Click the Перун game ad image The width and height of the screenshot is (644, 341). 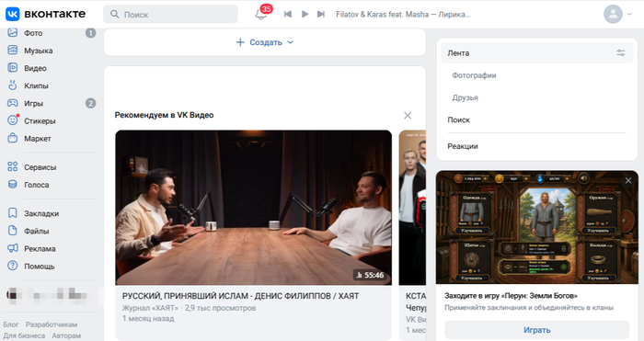(x=536, y=227)
